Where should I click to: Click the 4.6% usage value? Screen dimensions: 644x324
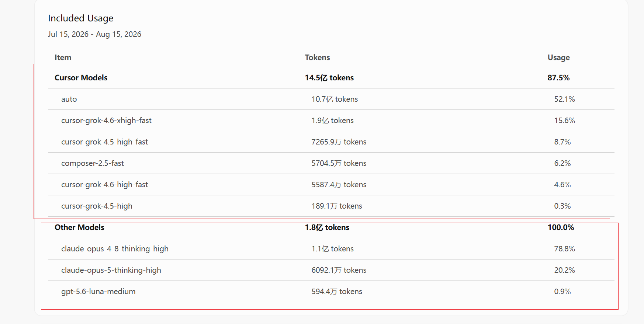[x=562, y=185]
